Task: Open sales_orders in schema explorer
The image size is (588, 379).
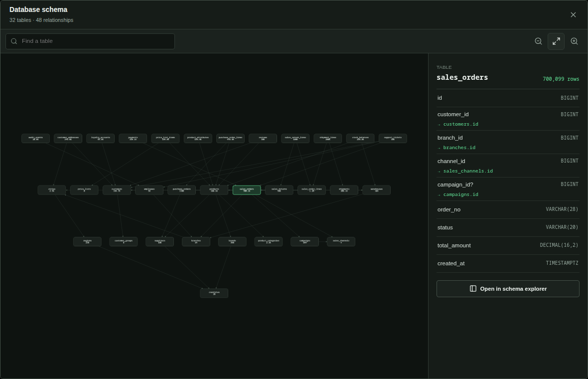Action: point(508,289)
